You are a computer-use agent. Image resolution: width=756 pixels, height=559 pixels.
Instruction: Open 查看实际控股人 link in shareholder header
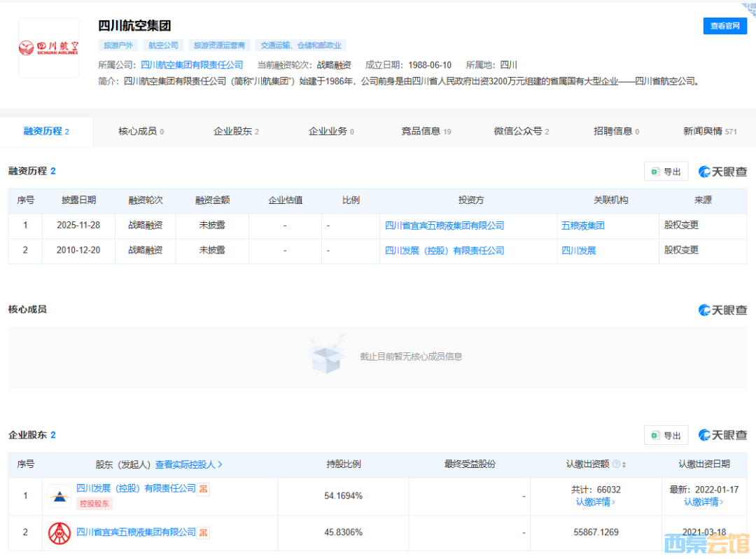click(188, 464)
